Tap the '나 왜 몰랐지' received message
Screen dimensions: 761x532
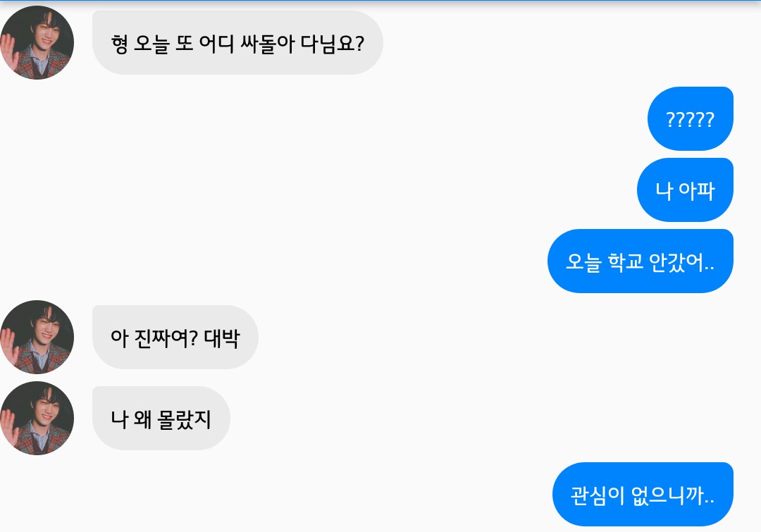[161, 419]
